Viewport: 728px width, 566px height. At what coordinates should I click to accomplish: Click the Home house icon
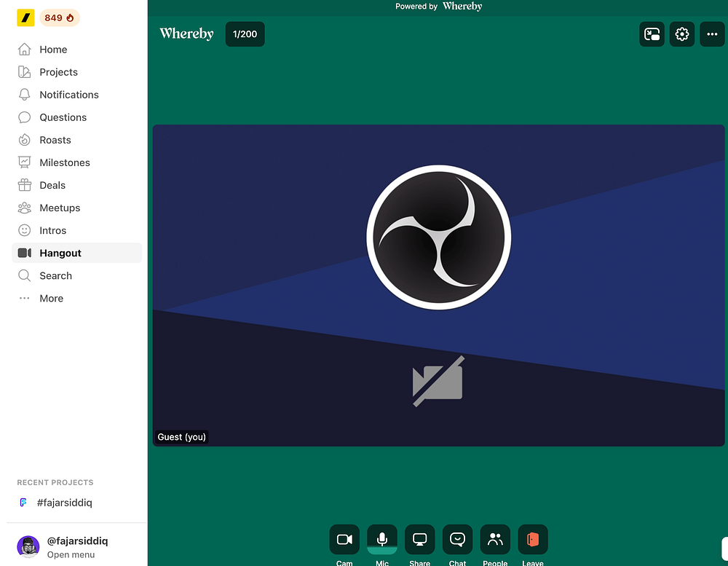pos(25,50)
